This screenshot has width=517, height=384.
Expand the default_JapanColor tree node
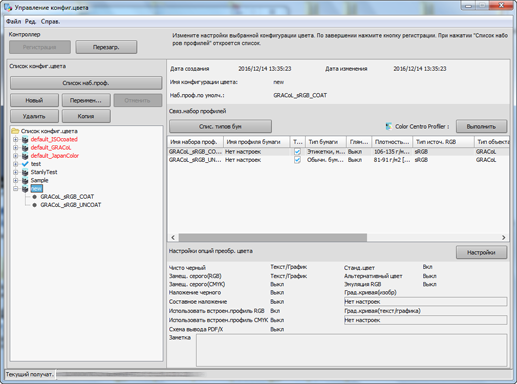click(16, 156)
